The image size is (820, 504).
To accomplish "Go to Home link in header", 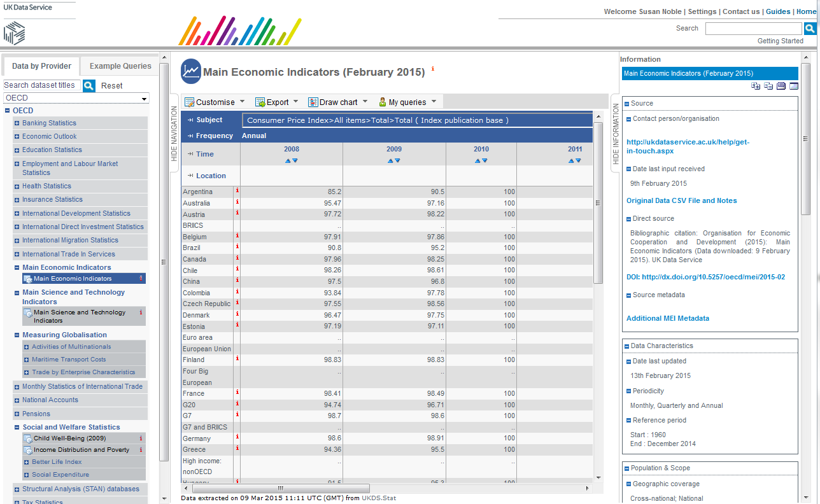I will [x=806, y=11].
